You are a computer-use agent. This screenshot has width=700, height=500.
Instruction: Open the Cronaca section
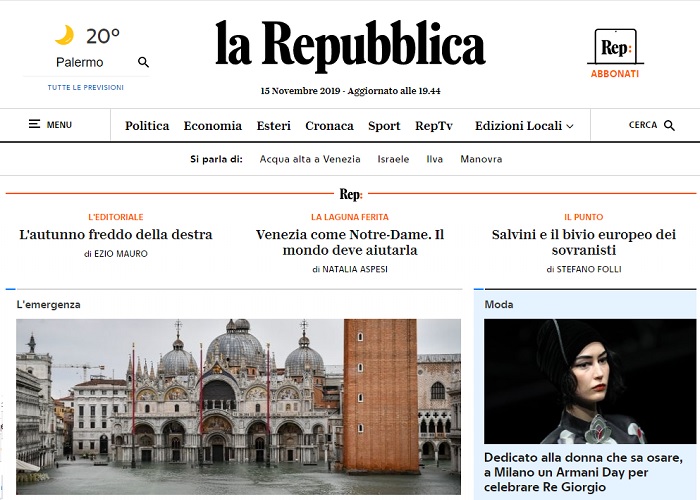coord(329,126)
